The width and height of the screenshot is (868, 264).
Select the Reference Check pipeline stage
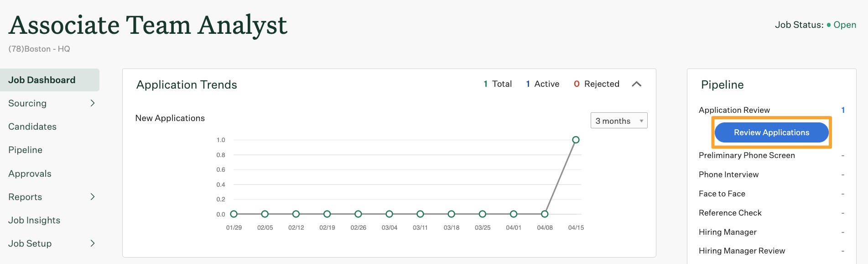pyautogui.click(x=730, y=213)
